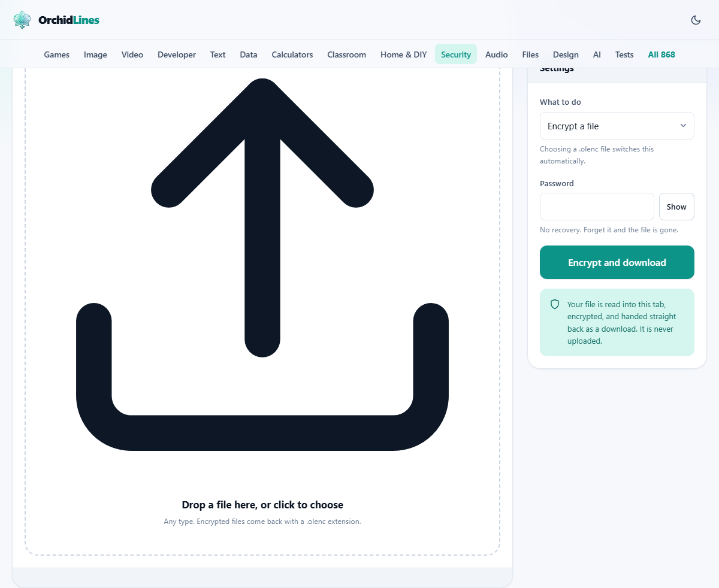Open the Games category
719x588 pixels.
tap(57, 54)
